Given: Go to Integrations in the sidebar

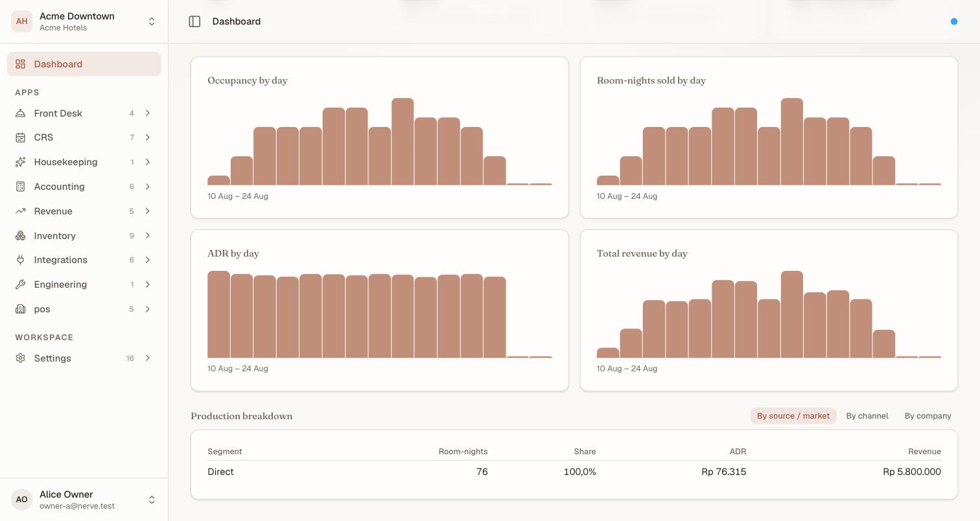Looking at the screenshot, I should click(x=84, y=260).
